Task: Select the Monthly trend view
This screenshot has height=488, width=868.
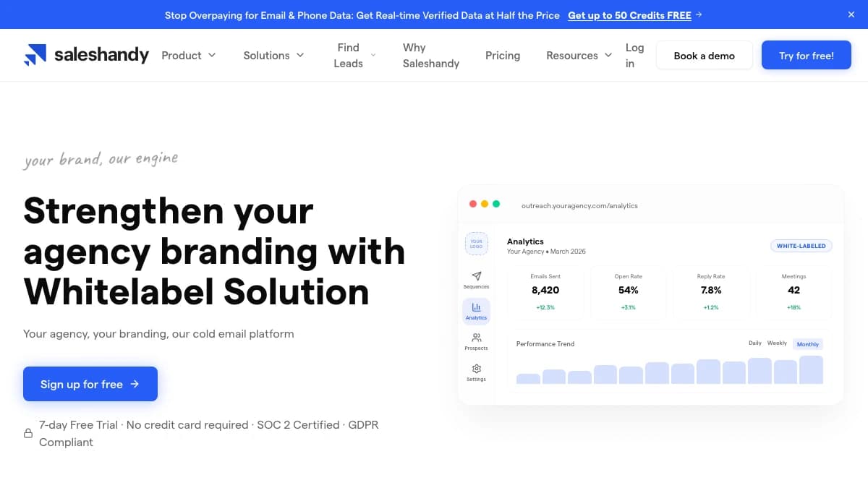Action: 808,344
